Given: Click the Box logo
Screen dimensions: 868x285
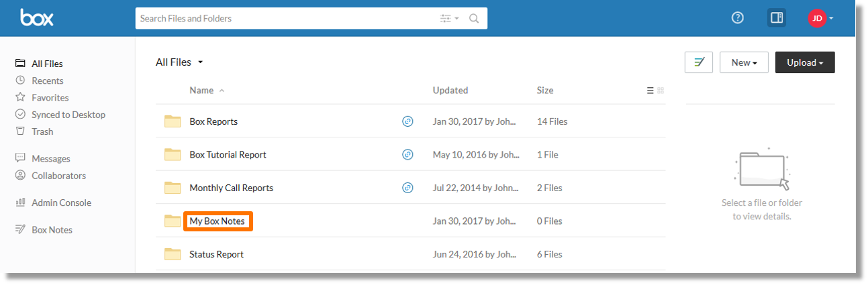Looking at the screenshot, I should point(37,18).
